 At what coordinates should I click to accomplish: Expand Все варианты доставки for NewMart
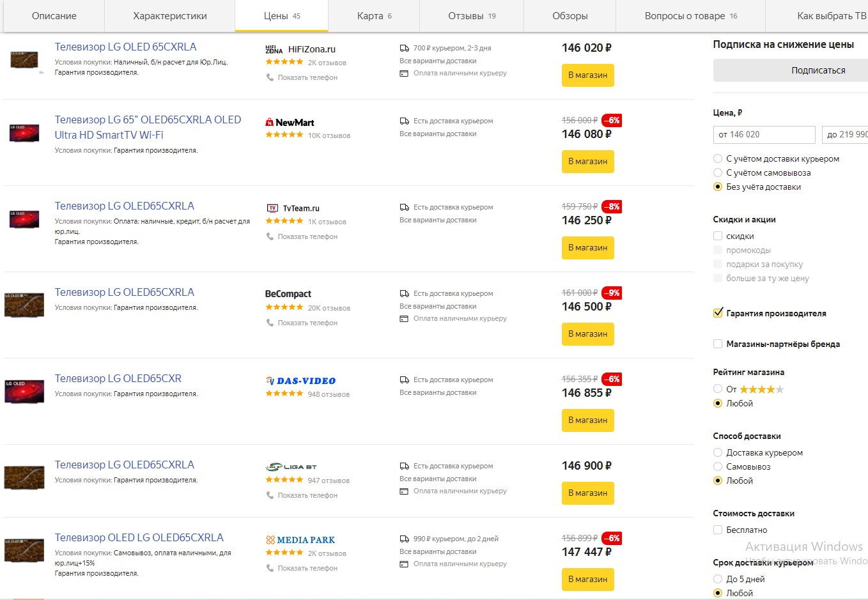point(438,134)
